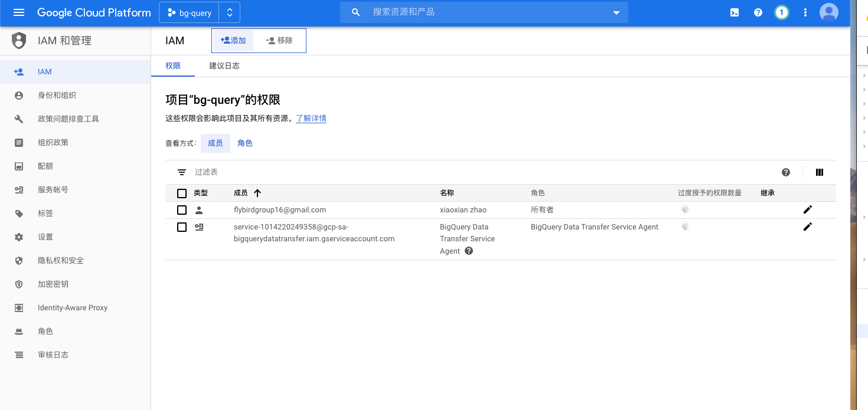This screenshot has width=868, height=410.
Task: Expand the search bar dropdown arrow
Action: click(x=616, y=12)
